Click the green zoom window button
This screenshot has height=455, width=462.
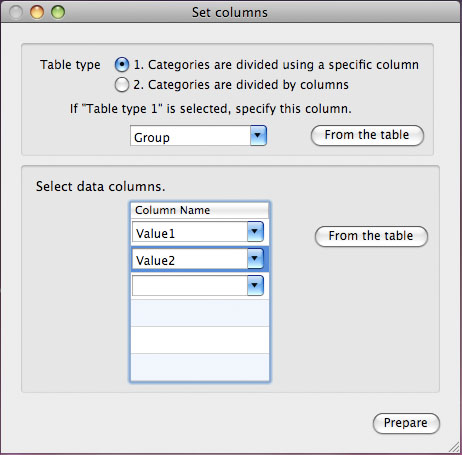click(x=58, y=12)
